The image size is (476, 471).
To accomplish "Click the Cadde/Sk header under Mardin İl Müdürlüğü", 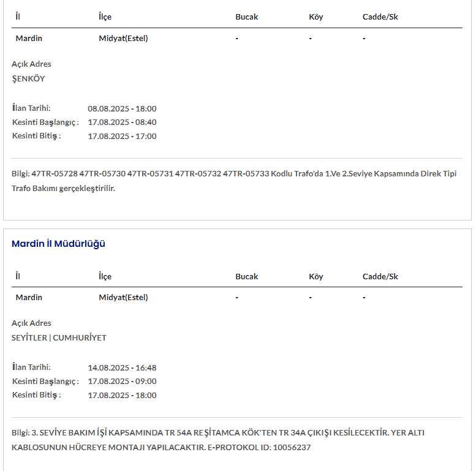I will (x=380, y=276).
